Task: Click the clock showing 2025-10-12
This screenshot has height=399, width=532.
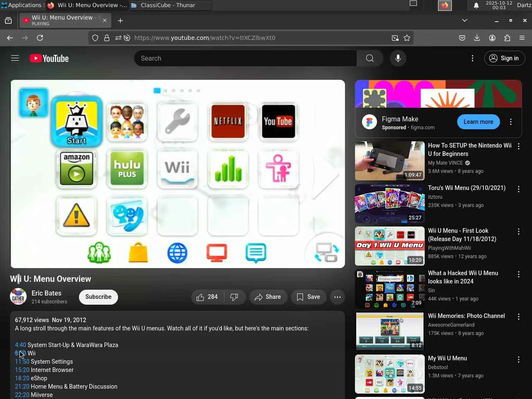Action: 499,5
